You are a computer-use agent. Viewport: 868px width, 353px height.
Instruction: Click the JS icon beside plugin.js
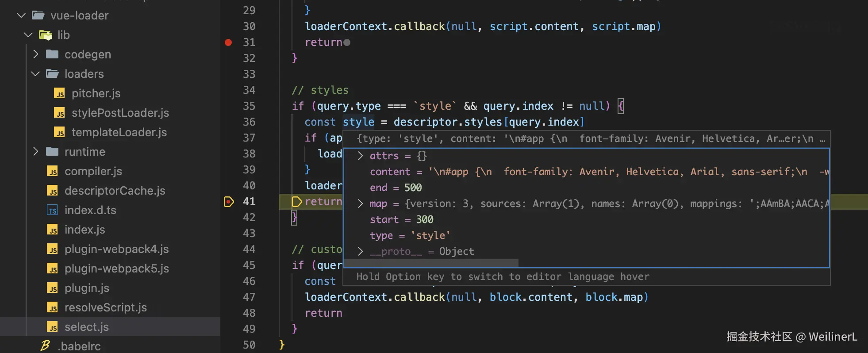coord(52,288)
